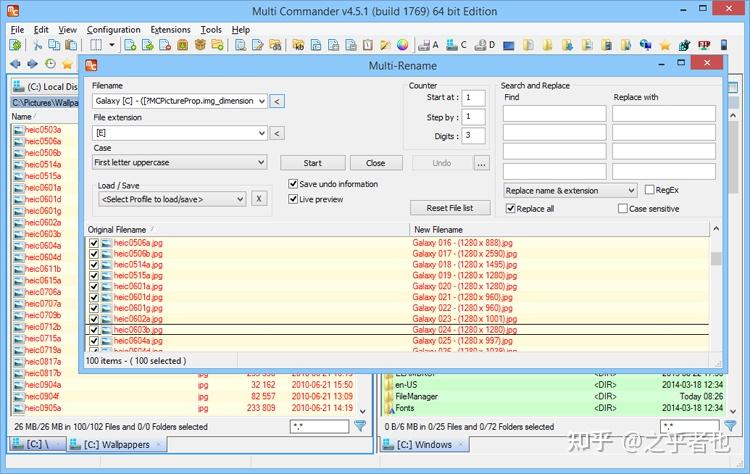Click the New Folder icon with green plus
Image resolution: width=750 pixels, height=474 pixels.
(218, 45)
